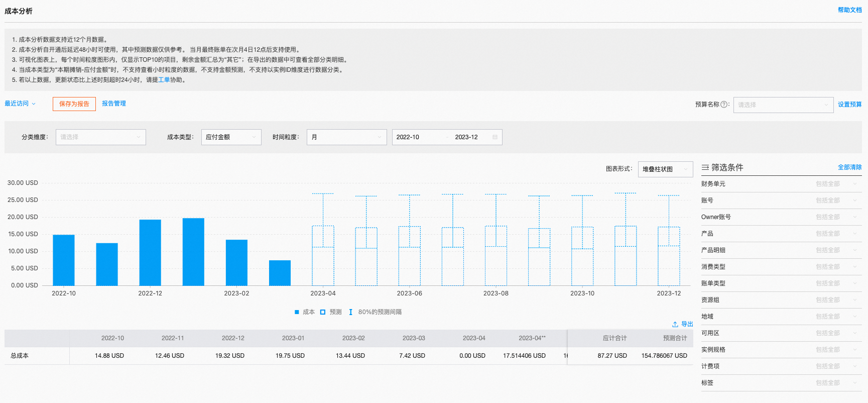868x403 pixels.
Task: Click the 87.27 USD total cell
Action: coord(612,356)
